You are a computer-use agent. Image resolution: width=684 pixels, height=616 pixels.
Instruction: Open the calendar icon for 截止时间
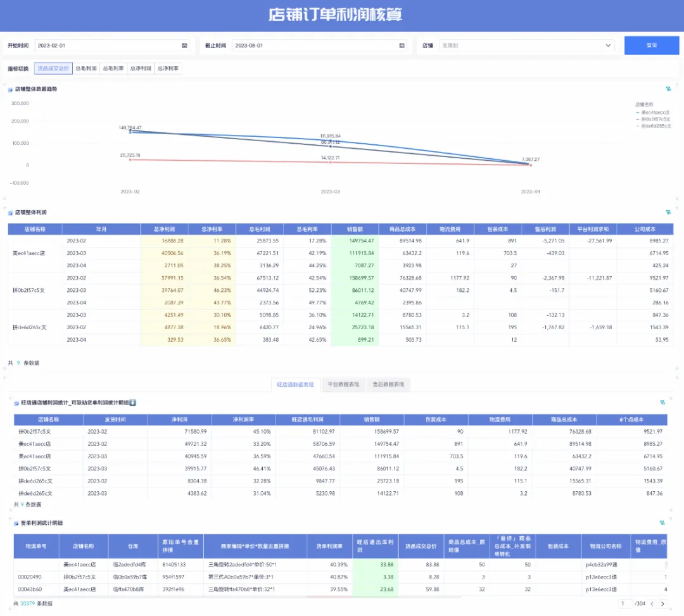pyautogui.click(x=402, y=46)
